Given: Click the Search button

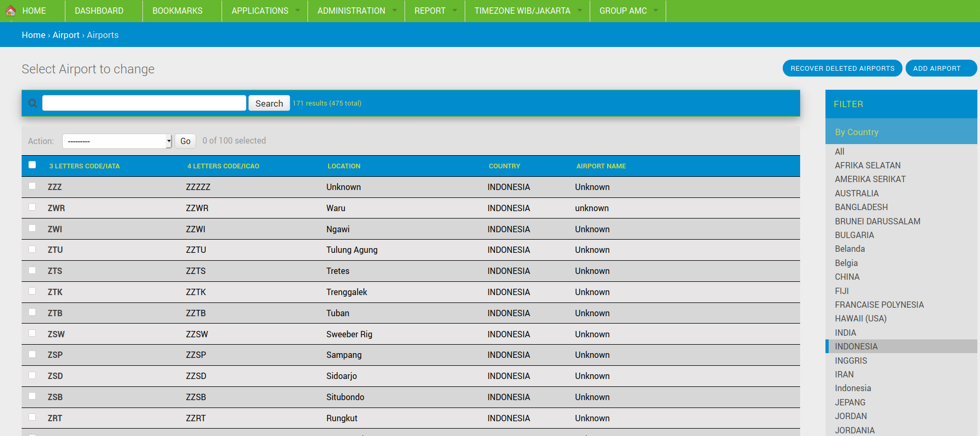Looking at the screenshot, I should pyautogui.click(x=269, y=103).
